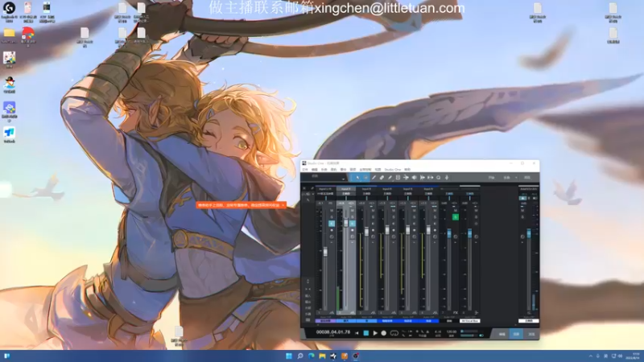Select the Arrow tool in Studio One toolbar
Viewport: 644px width, 362px height.
357,177
